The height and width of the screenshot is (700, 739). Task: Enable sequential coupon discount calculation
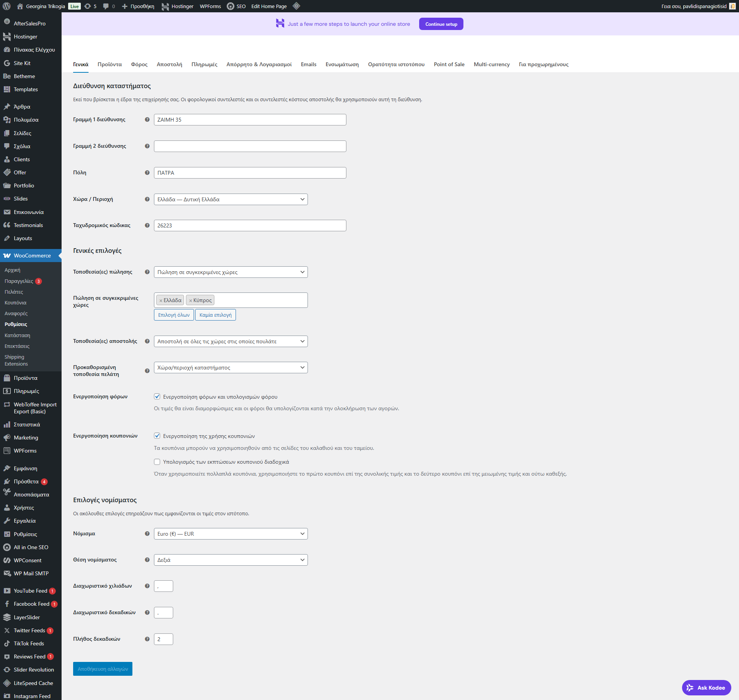coord(157,462)
